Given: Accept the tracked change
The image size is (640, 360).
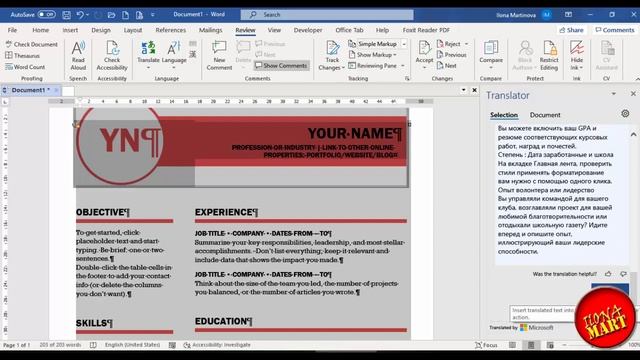Looking at the screenshot, I should pos(424,55).
